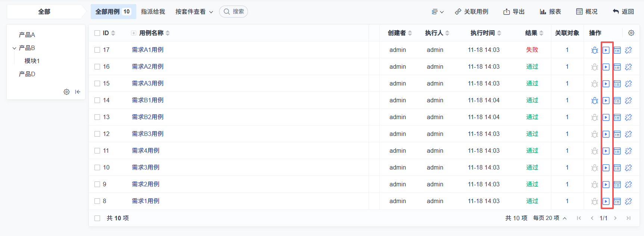The height and width of the screenshot is (236, 644).
Task: Run the 需求A1用例 test case
Action: (606, 50)
